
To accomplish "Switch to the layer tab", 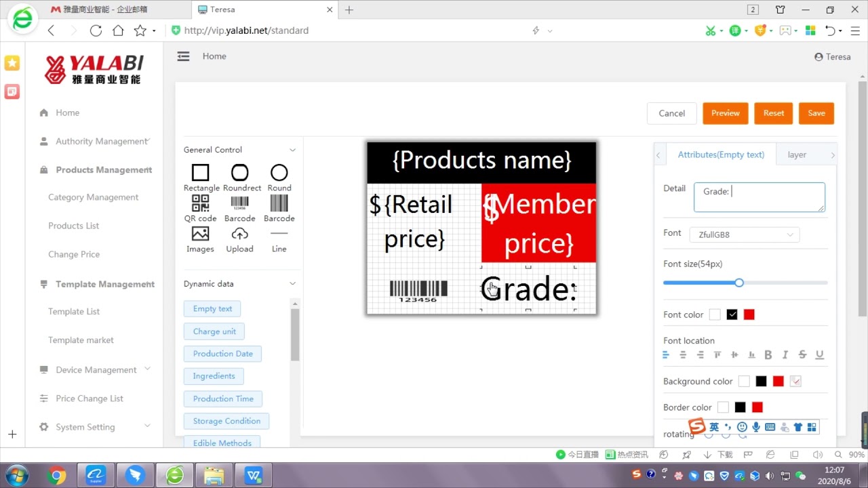I will pyautogui.click(x=797, y=155).
